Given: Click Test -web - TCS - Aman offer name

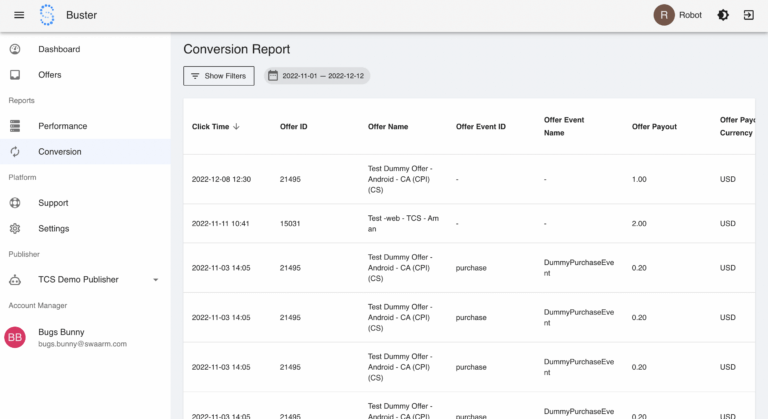Looking at the screenshot, I should point(403,223).
